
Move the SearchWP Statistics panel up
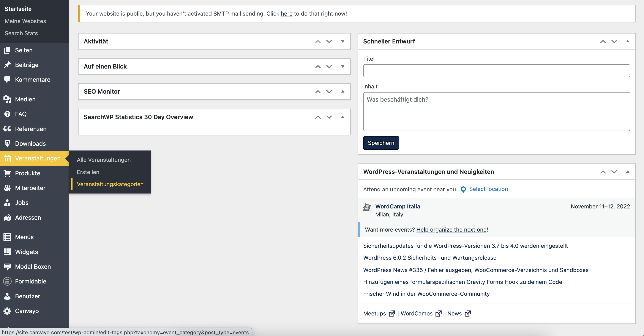pyautogui.click(x=318, y=117)
